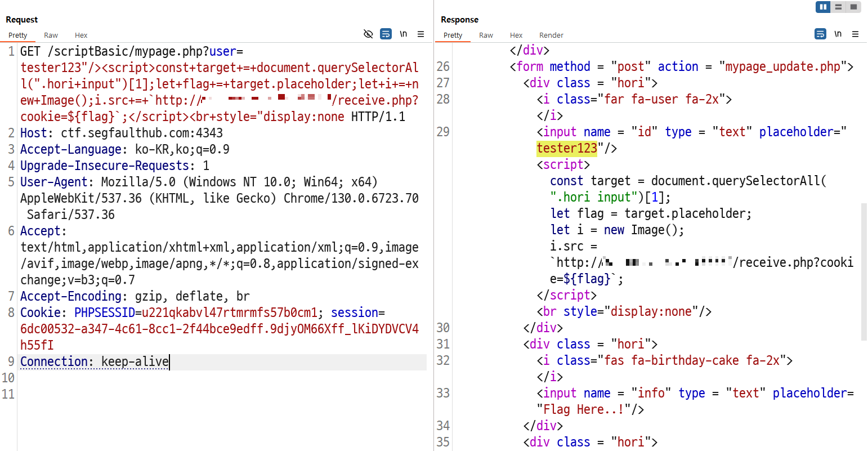Screen dimensions: 868x451
Task: Open the Response Render tab
Action: [551, 35]
